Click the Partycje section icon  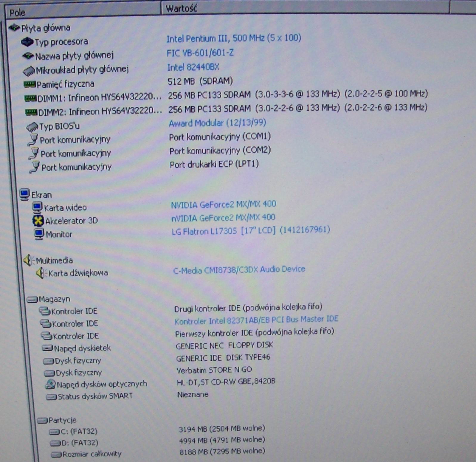43,421
